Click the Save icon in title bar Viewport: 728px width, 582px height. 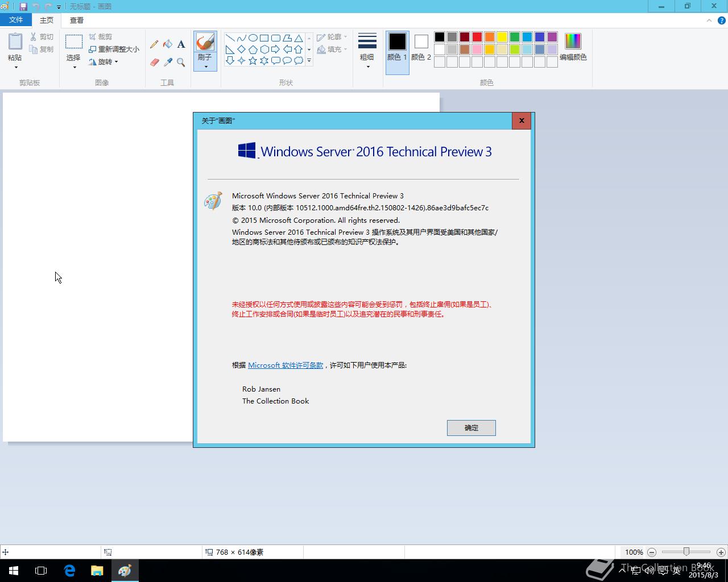point(23,6)
